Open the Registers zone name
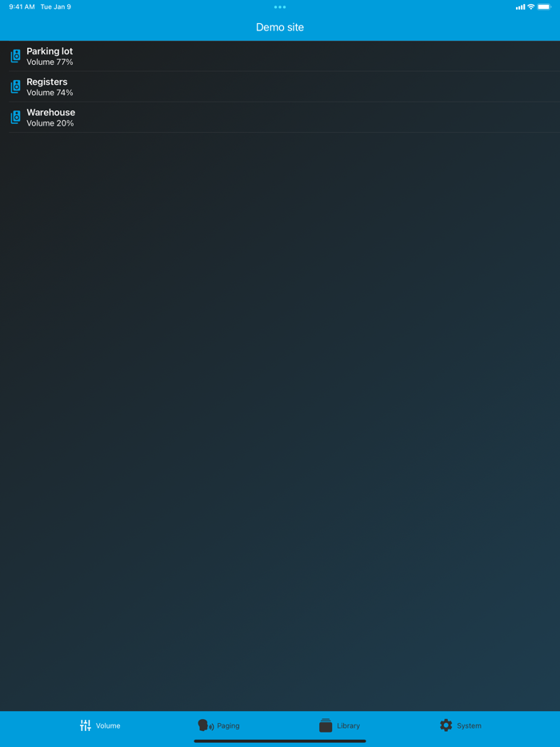 click(46, 82)
